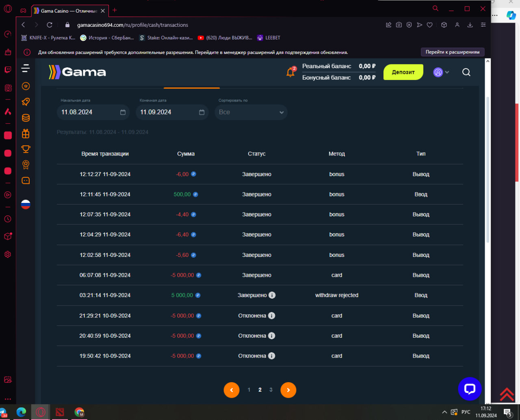Open Opera easy setup sliders icon
The height and width of the screenshot is (420, 520).
(483, 25)
